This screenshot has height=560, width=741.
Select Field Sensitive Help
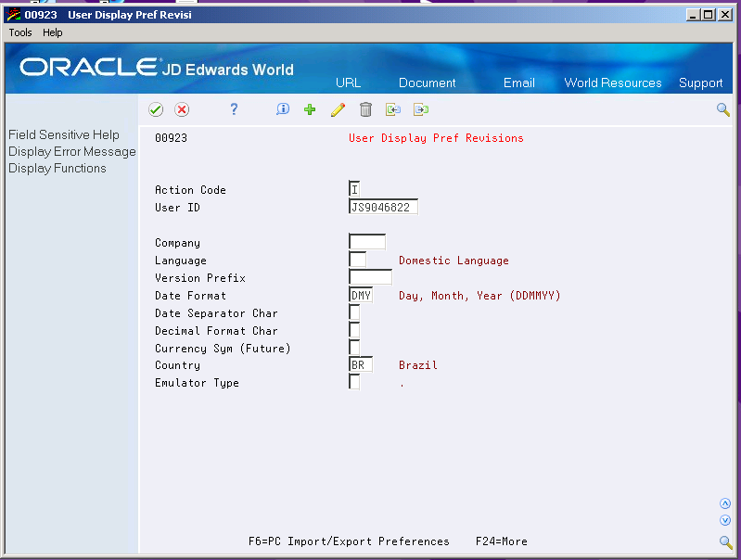(x=64, y=134)
